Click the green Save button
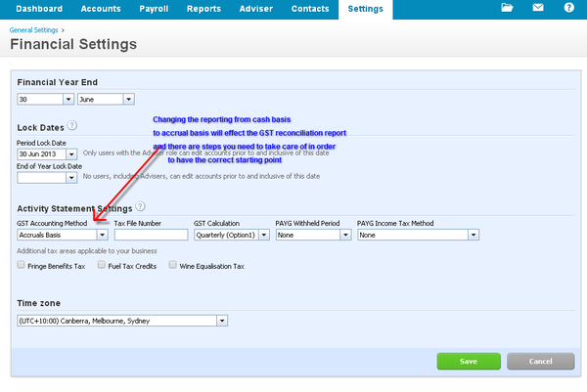This screenshot has height=392, width=587. (x=468, y=361)
